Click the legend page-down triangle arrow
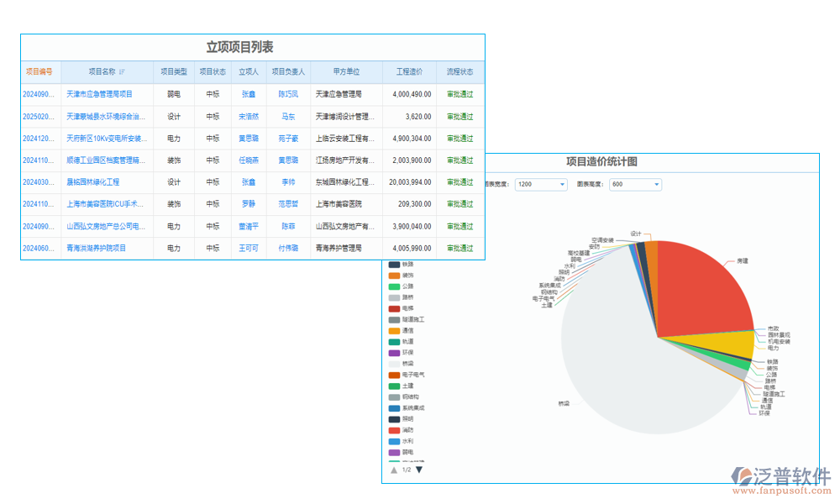 point(417,467)
